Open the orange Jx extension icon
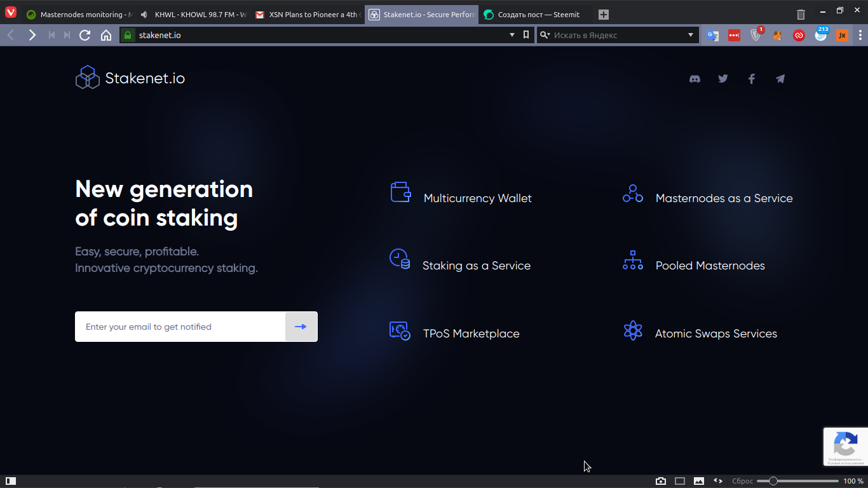 [x=843, y=36]
